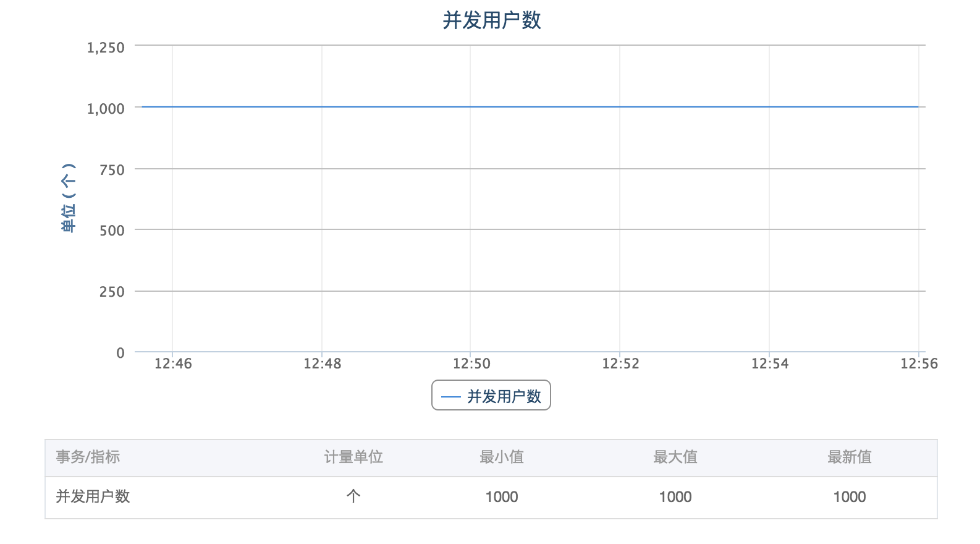
Task: Select the 并发用户数 table row name
Action: 93,496
